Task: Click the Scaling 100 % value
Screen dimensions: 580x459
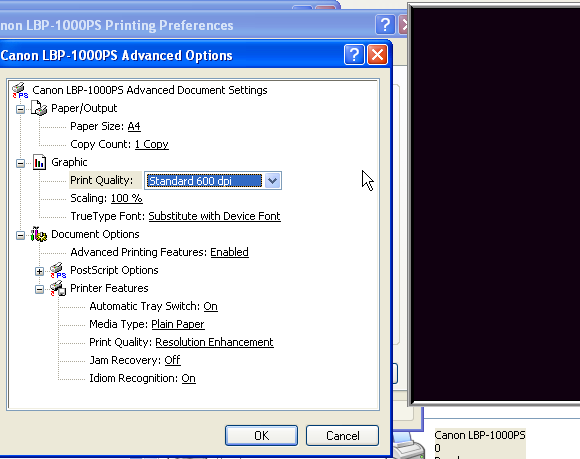Action: pos(127,198)
